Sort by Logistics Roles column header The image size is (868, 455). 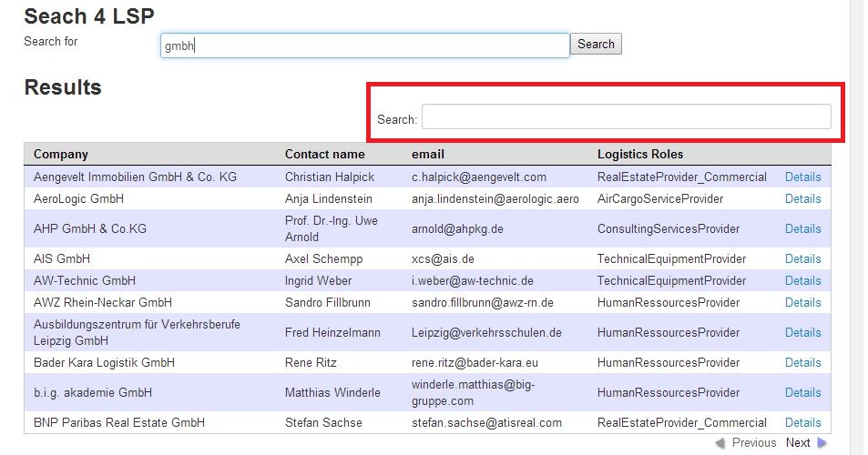click(640, 155)
